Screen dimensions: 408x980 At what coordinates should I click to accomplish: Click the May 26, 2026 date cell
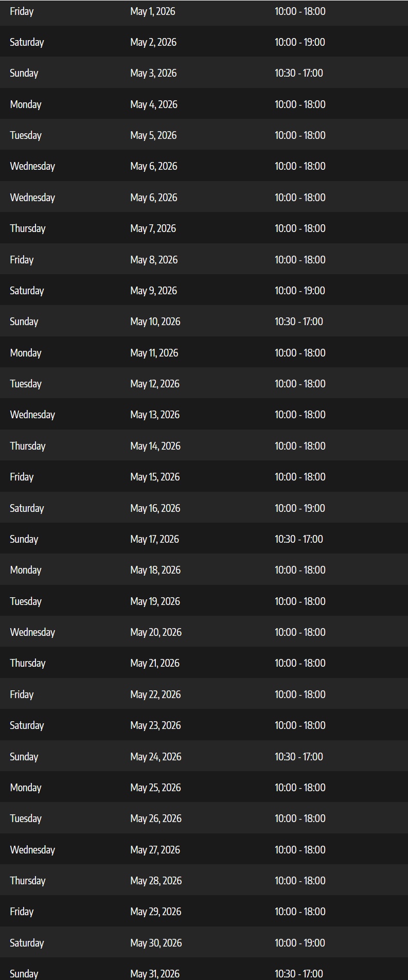(155, 818)
